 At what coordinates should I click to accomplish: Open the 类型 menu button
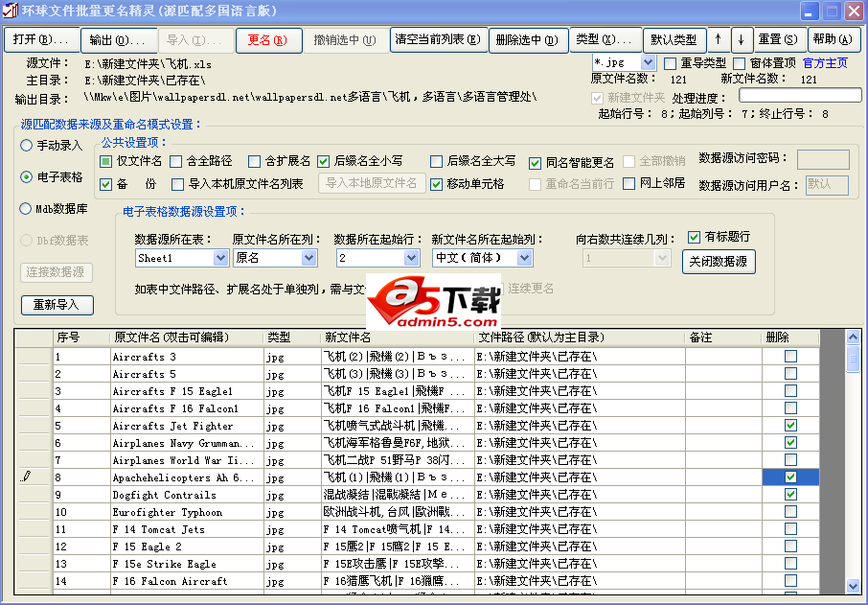[x=605, y=40]
